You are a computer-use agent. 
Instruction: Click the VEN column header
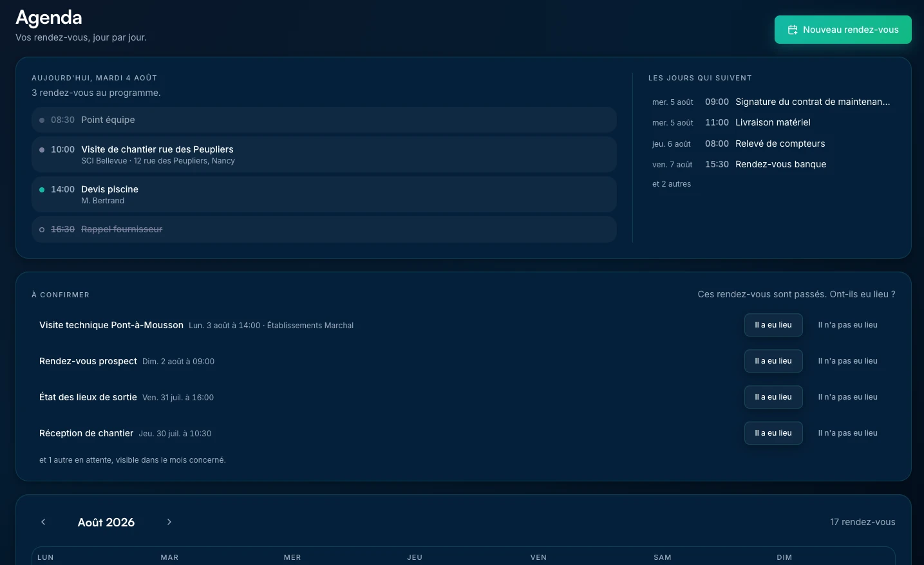[538, 557]
